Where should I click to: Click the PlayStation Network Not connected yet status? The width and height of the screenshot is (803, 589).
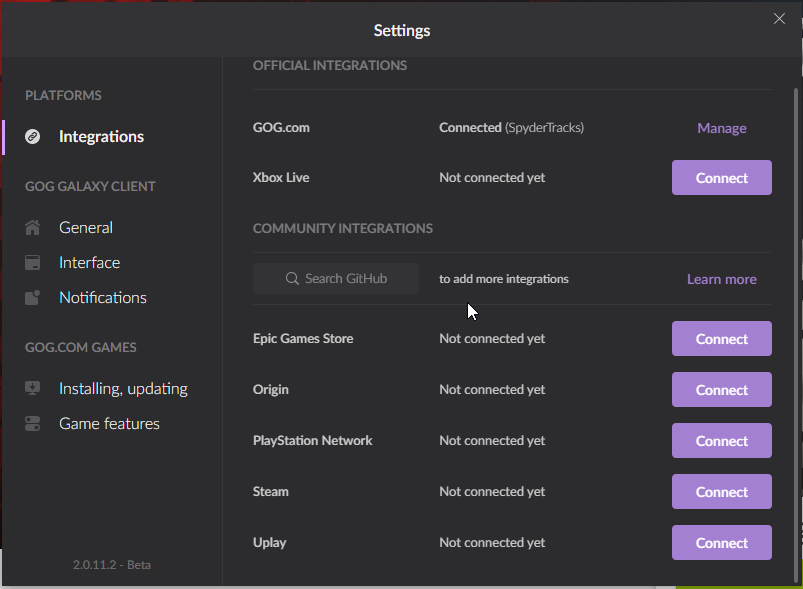(x=492, y=440)
